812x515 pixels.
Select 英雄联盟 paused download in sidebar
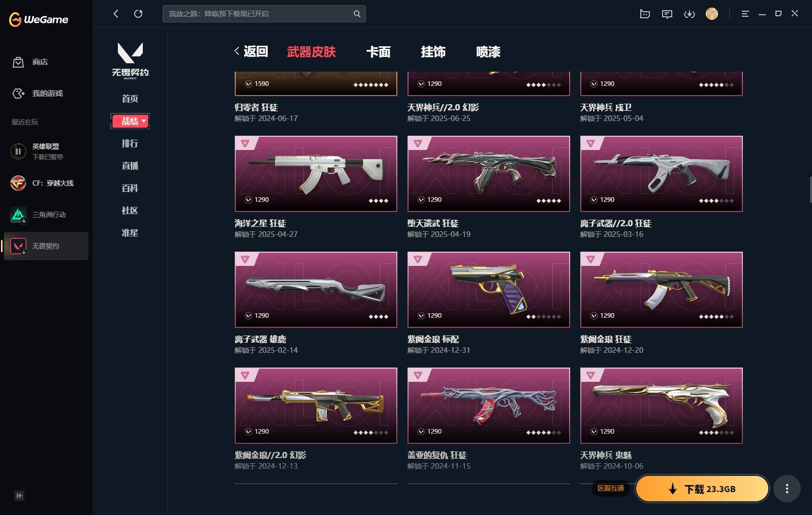(x=46, y=151)
